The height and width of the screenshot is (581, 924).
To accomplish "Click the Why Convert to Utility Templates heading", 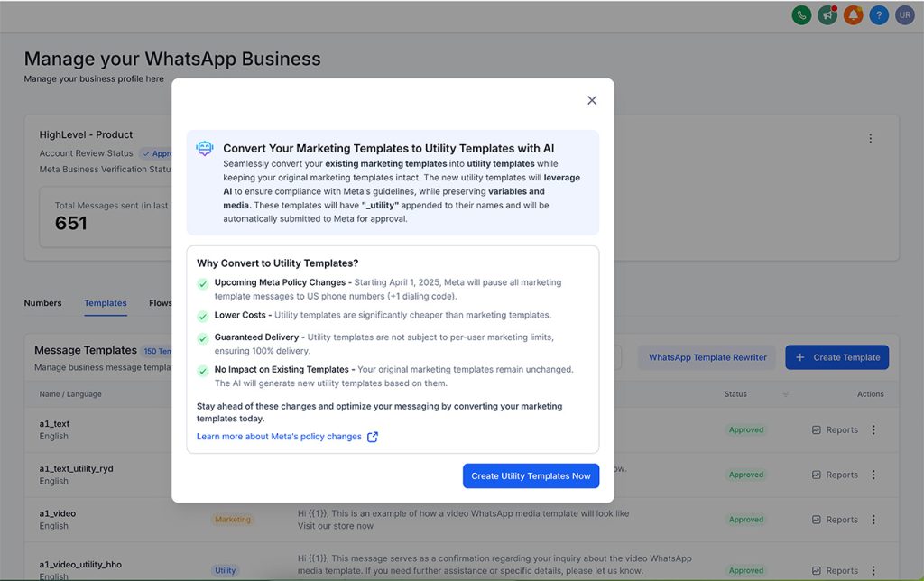I will click(278, 263).
